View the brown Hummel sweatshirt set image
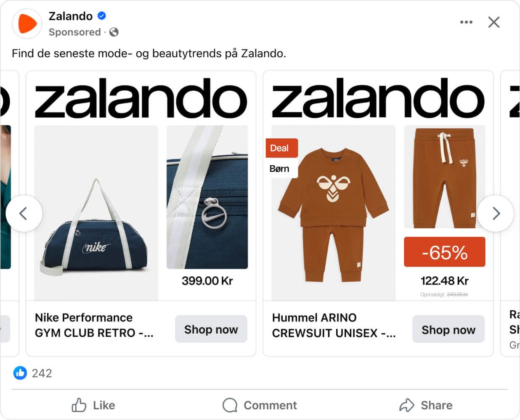The height and width of the screenshot is (420, 520). 333,213
